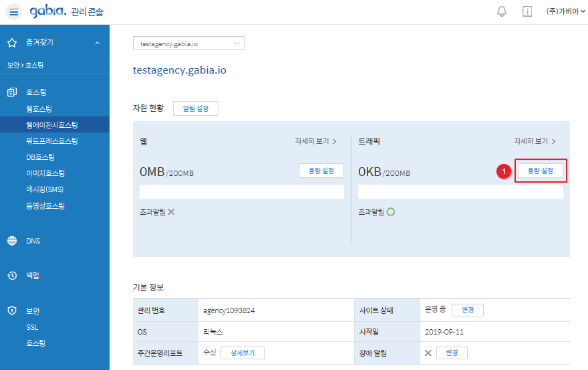Click the notification bell icon
Screen dimensions: 588x370
[502, 12]
